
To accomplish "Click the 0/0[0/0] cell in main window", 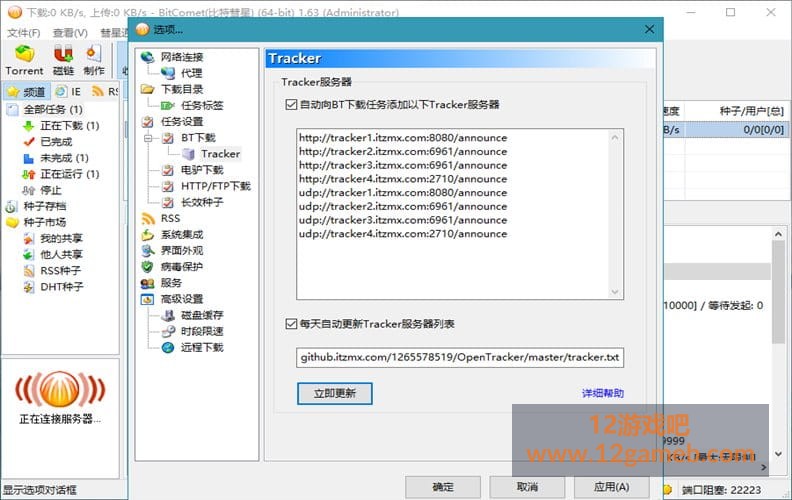I will click(x=764, y=130).
